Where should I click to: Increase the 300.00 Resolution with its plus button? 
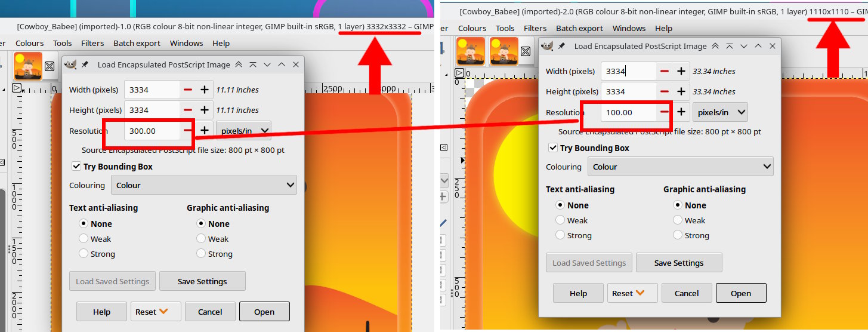205,130
